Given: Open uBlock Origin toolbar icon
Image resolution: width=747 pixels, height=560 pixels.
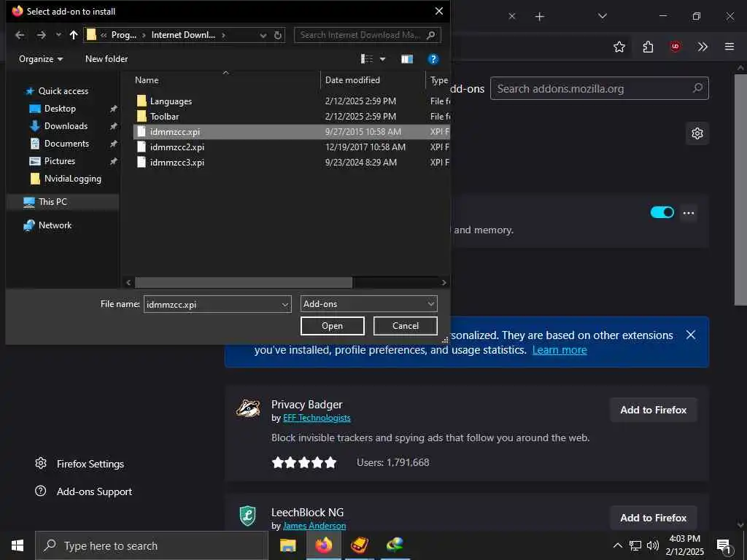Looking at the screenshot, I should (x=675, y=47).
